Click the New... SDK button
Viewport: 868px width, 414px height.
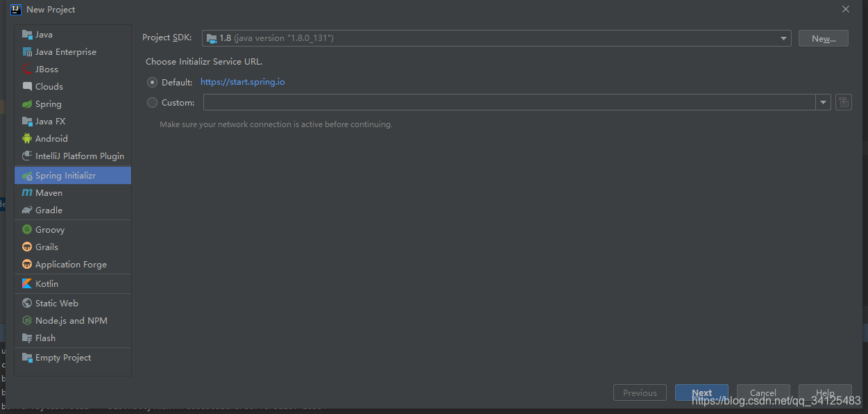823,38
